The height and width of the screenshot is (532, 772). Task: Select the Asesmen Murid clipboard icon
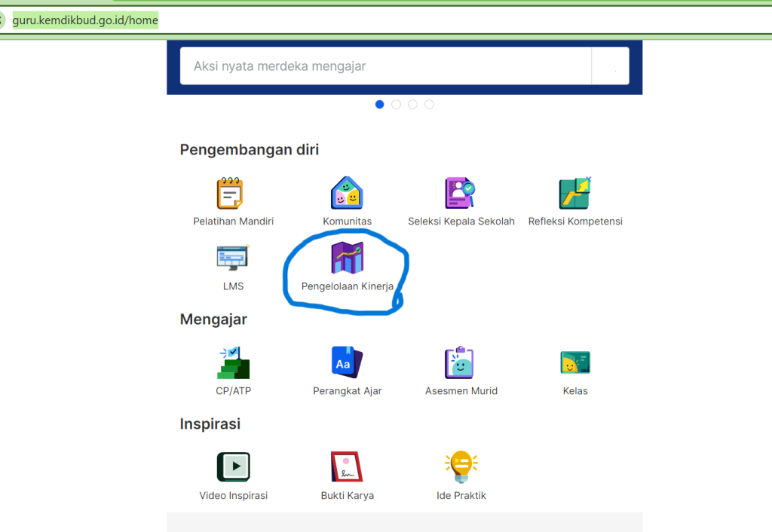point(461,362)
